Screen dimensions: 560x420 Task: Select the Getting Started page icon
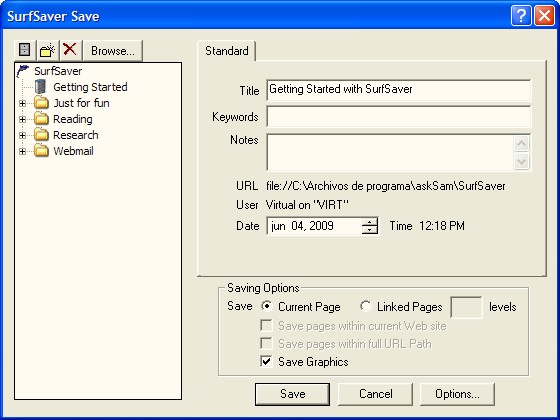[41, 87]
